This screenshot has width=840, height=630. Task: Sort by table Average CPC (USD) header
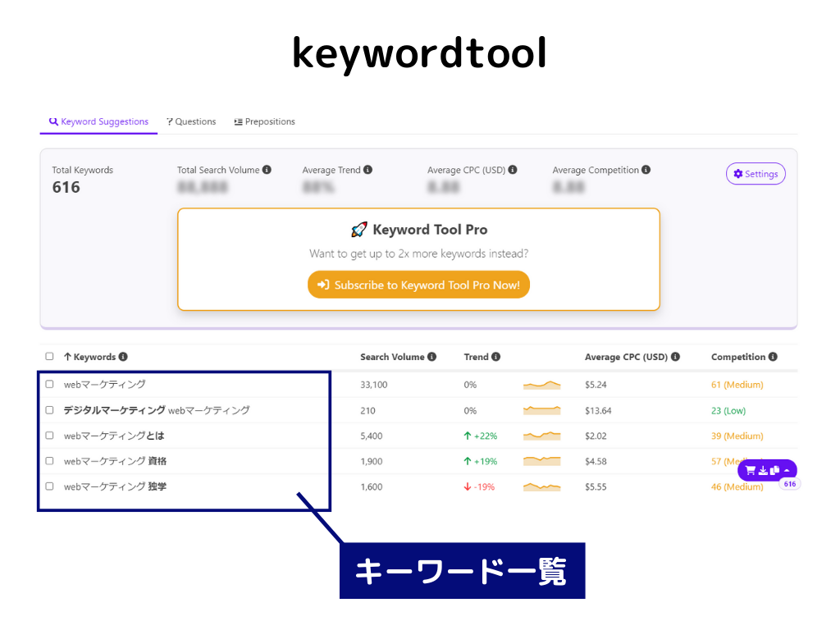click(626, 357)
